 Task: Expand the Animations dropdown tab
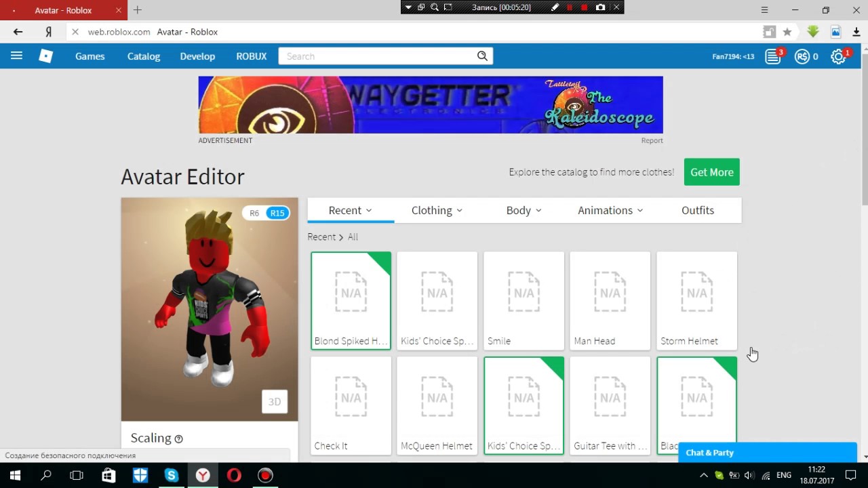(611, 210)
